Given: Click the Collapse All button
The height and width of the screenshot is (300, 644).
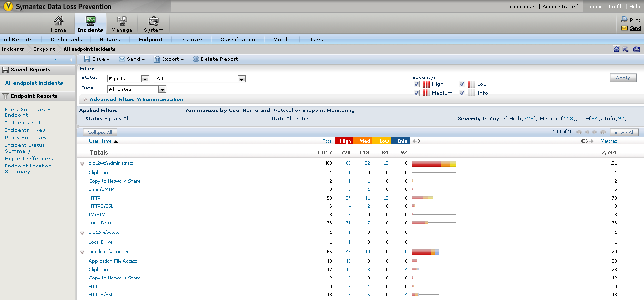Looking at the screenshot, I should coord(100,133).
